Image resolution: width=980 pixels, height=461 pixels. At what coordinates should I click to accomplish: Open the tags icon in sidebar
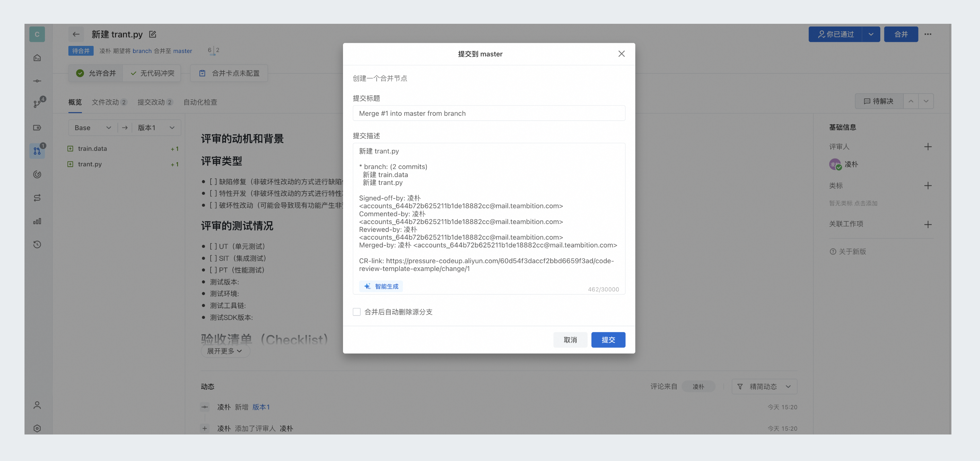click(37, 128)
